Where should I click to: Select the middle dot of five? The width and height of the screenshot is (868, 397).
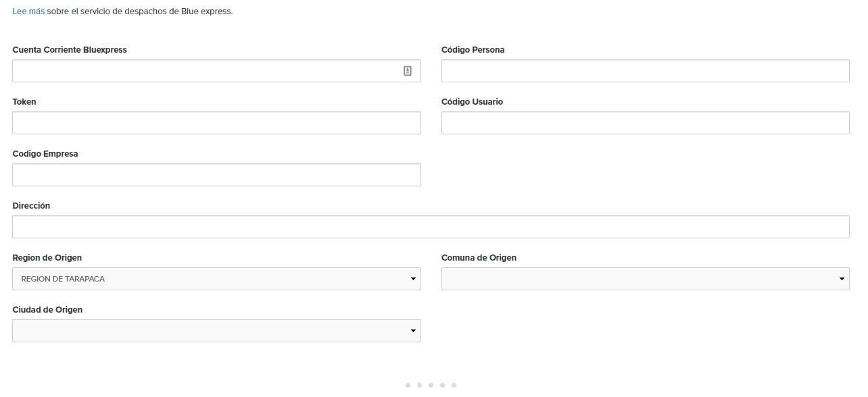(x=431, y=385)
